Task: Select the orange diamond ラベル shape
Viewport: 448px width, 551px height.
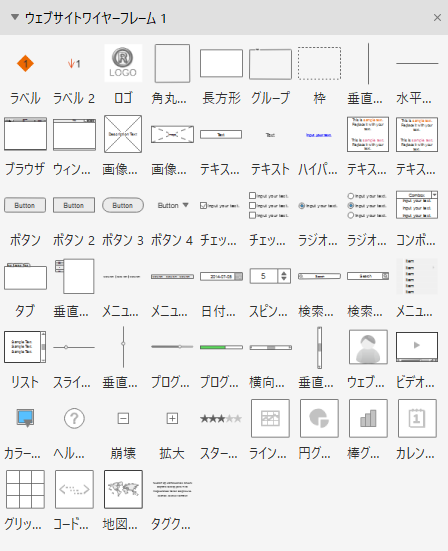Action: [x=25, y=64]
